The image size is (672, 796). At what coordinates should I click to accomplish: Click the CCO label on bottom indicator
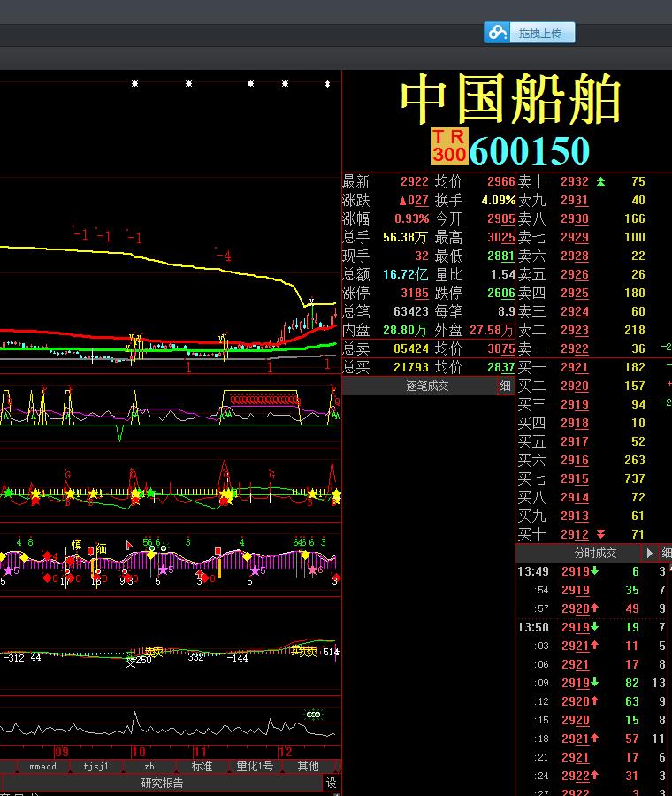pyautogui.click(x=313, y=715)
